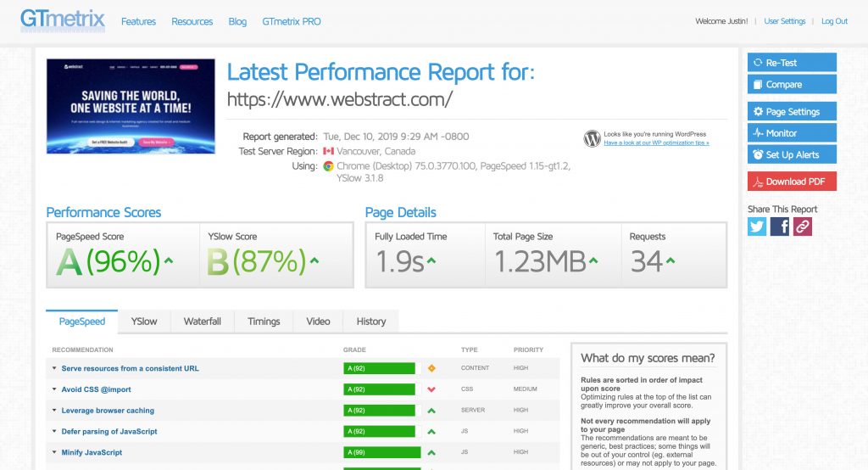Click the Chrome browser icon

tap(328, 166)
